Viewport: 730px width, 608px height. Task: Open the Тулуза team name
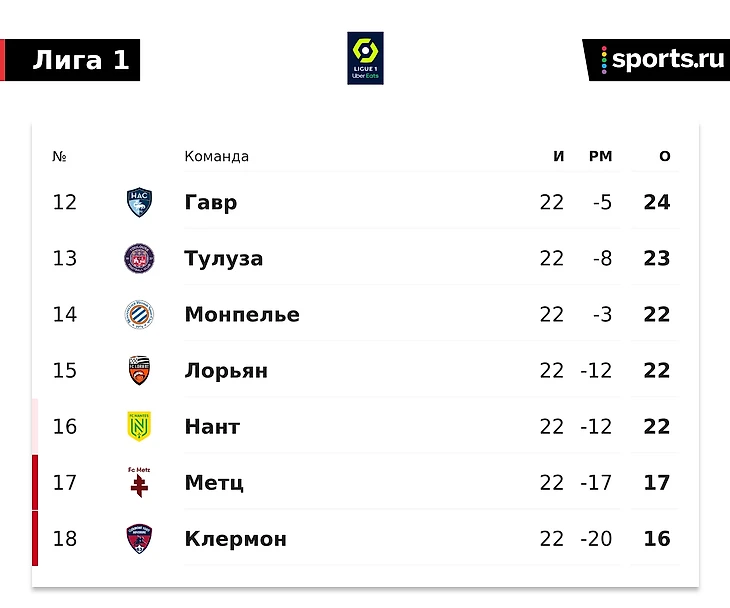click(223, 258)
